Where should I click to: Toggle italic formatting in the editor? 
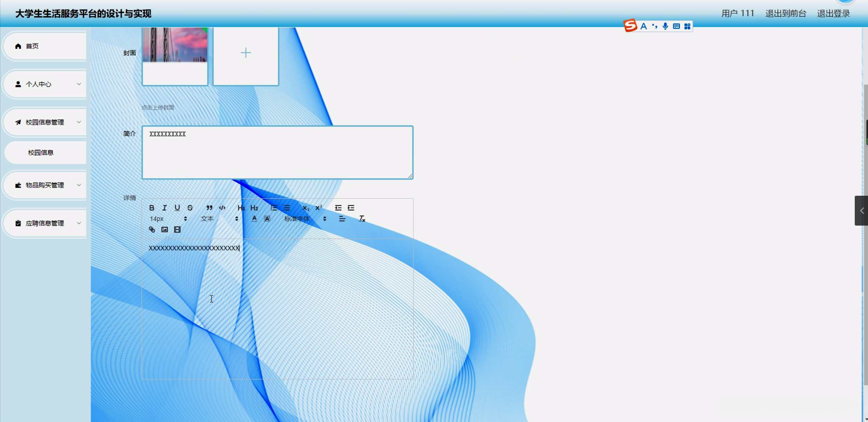(164, 208)
